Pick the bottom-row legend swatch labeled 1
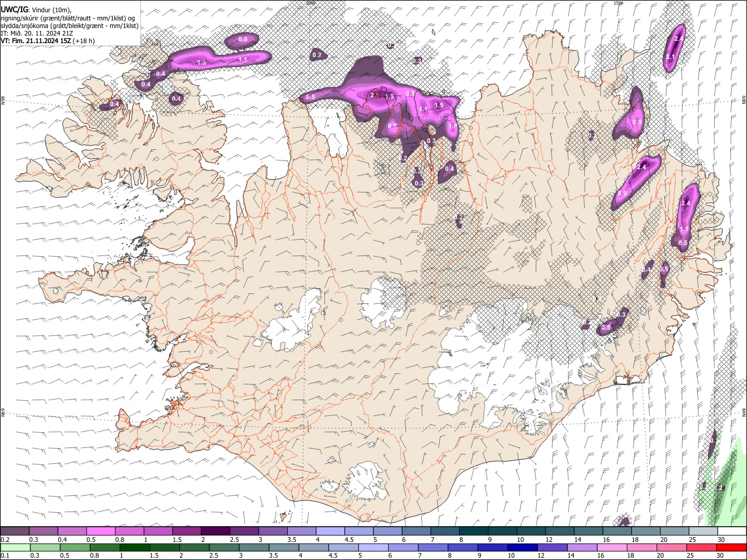The width and height of the screenshot is (747, 560). [x=135, y=547]
